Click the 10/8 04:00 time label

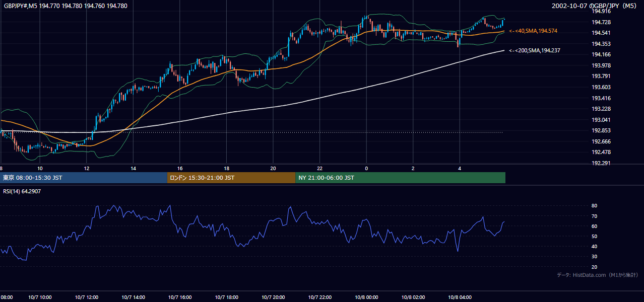pos(460,297)
